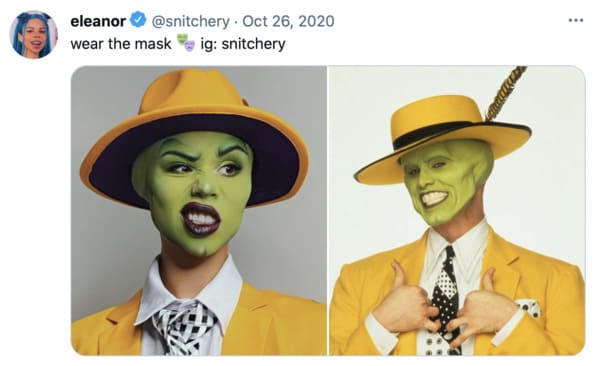Click the blue verified badge beside eleanor

coord(138,20)
